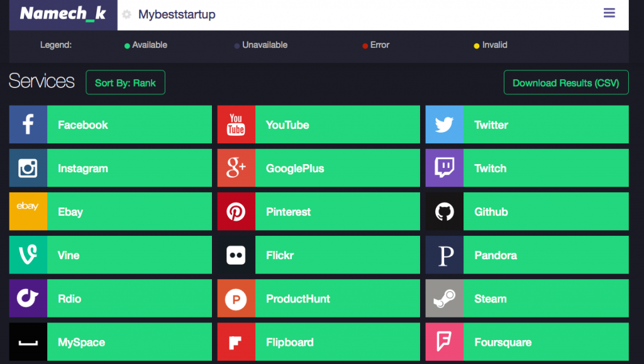This screenshot has height=364, width=644.
Task: Click the gear icon beside the search field
Action: [126, 14]
